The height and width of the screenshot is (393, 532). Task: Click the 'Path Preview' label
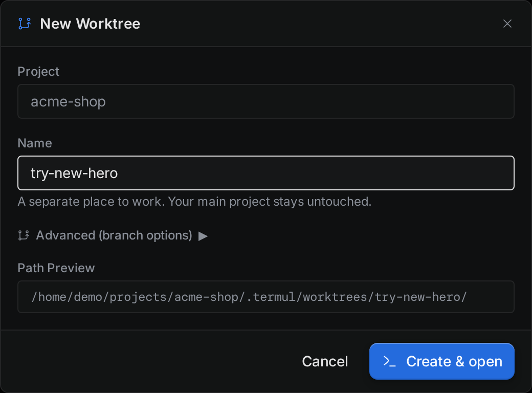coord(56,268)
